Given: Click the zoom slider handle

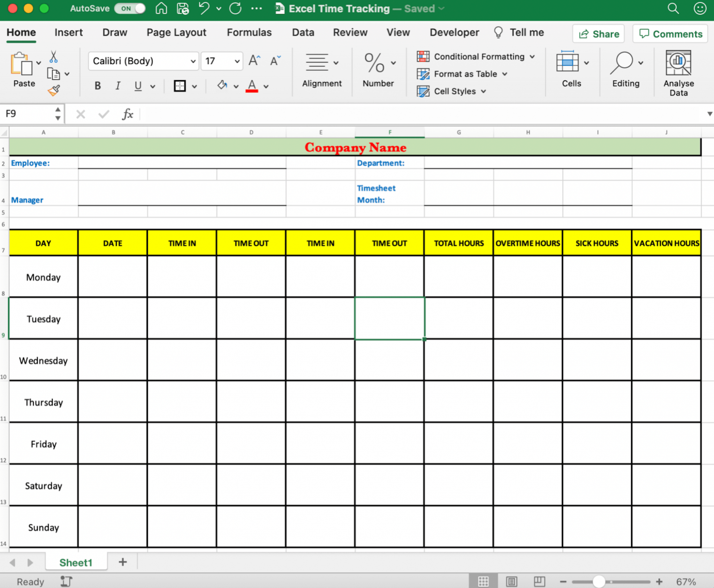Looking at the screenshot, I should click(599, 581).
